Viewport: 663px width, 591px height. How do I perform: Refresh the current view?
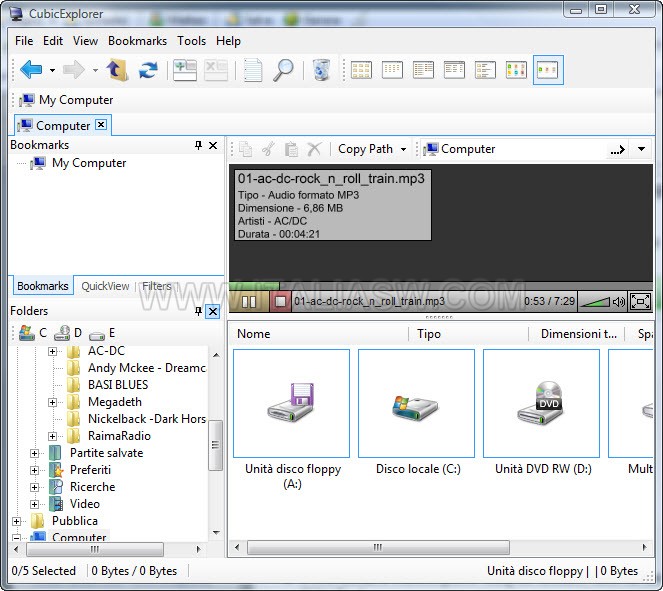[148, 69]
